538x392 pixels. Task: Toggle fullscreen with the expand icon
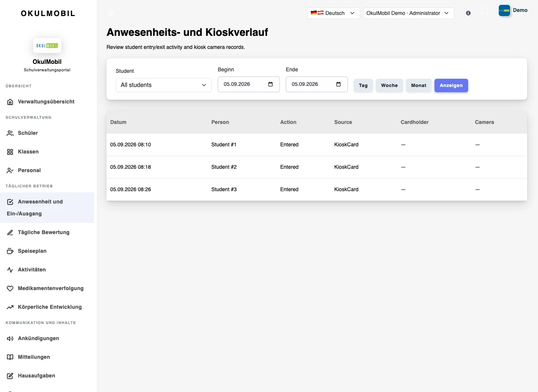click(485, 10)
